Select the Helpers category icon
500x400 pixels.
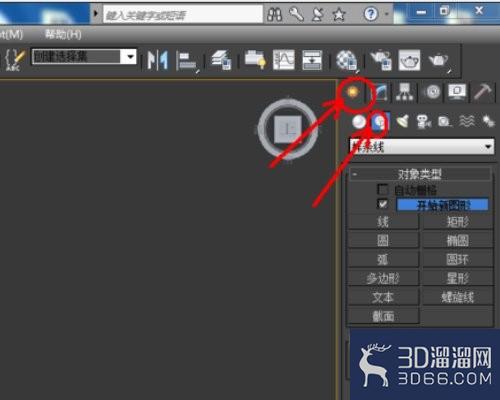point(445,121)
